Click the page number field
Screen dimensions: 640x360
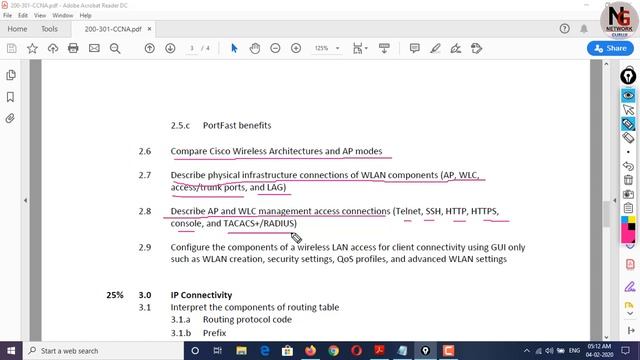(192, 48)
